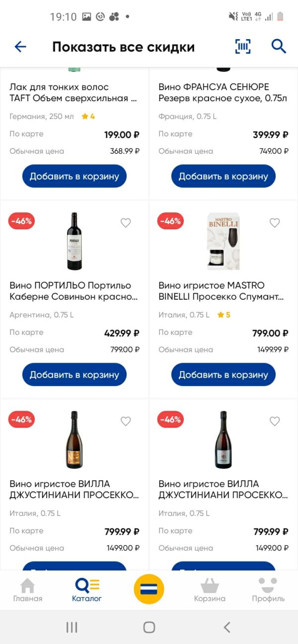Go to the Главная home tab

pyautogui.click(x=28, y=590)
